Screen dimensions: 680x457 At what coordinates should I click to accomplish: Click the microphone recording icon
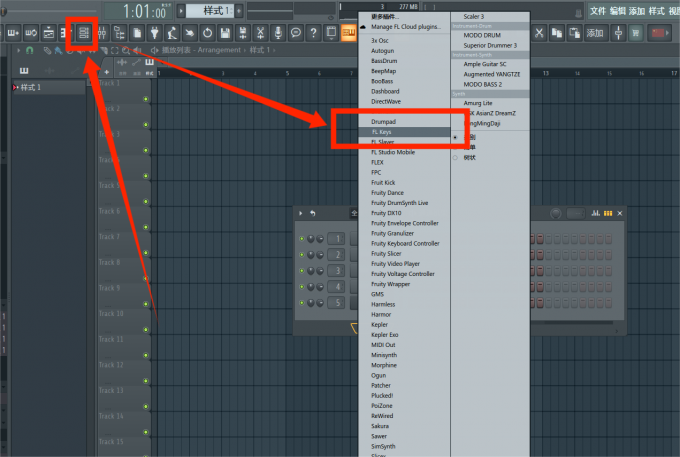point(278,33)
